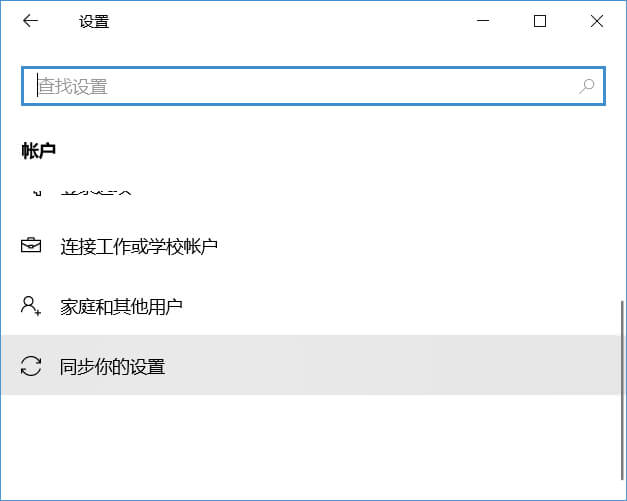Close the Settings window

tap(597, 21)
